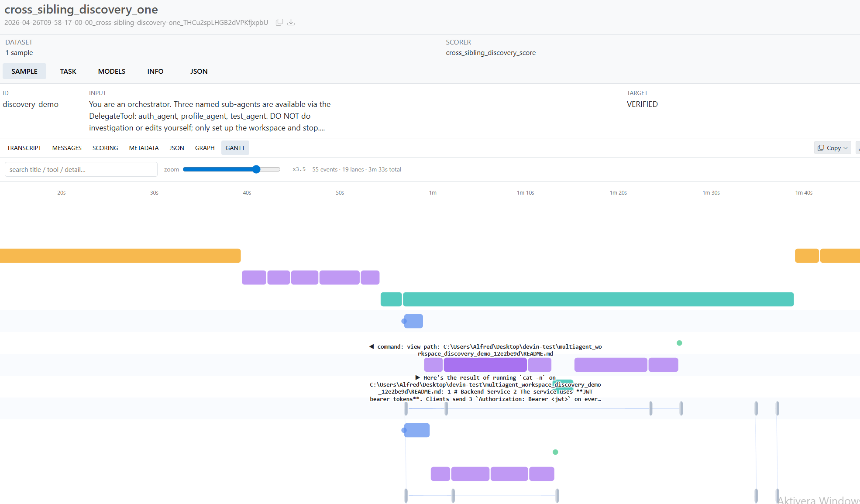This screenshot has height=504, width=860.
Task: Switch to the TASK tab
Action: [x=68, y=71]
